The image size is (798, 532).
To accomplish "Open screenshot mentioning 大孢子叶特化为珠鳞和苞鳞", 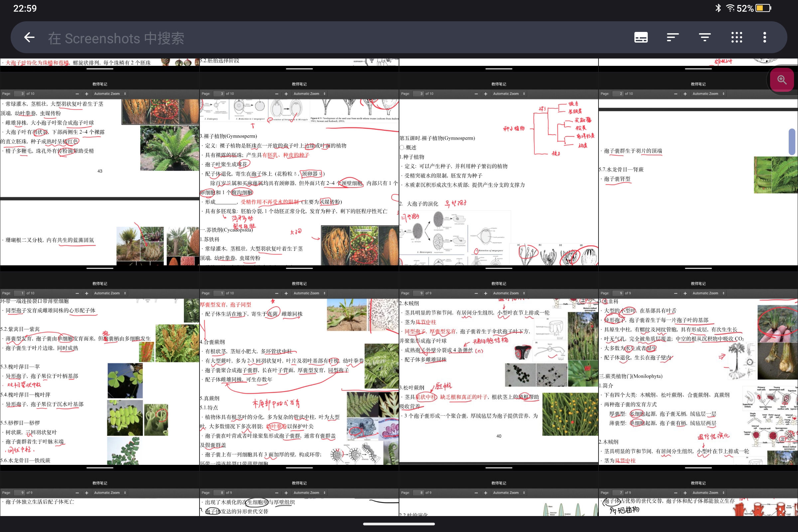I will coord(100,65).
